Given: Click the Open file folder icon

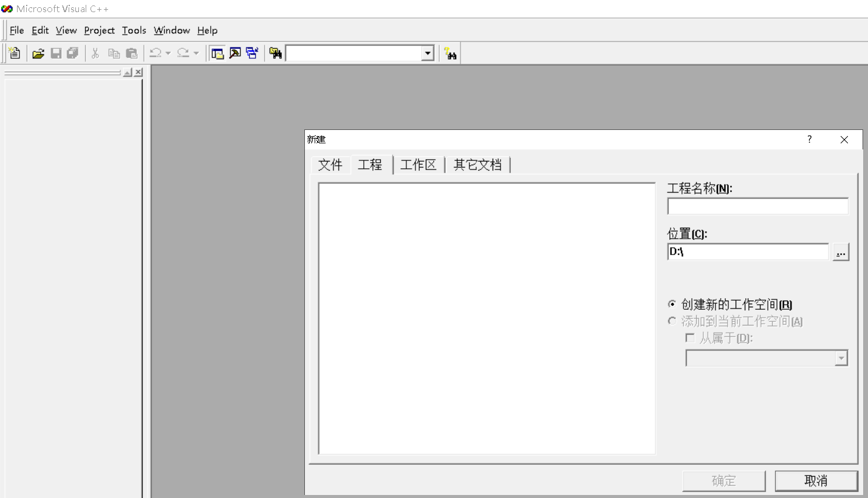Looking at the screenshot, I should tap(38, 53).
